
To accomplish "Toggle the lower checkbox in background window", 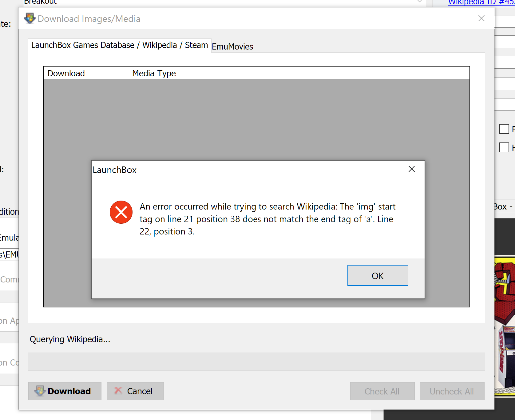I will (x=504, y=147).
